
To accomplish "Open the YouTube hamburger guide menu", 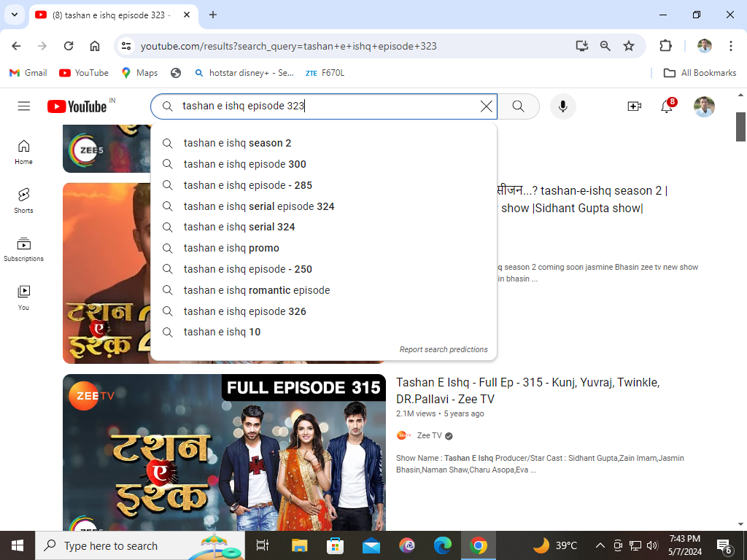I will [24, 106].
